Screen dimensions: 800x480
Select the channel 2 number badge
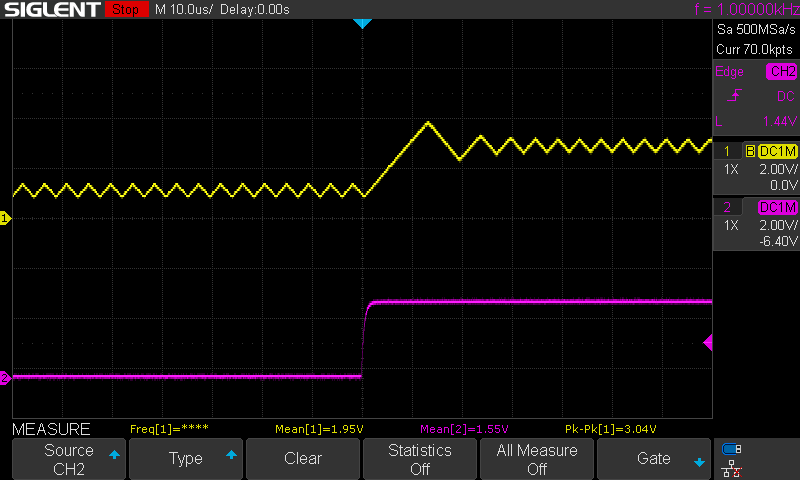coord(727,207)
